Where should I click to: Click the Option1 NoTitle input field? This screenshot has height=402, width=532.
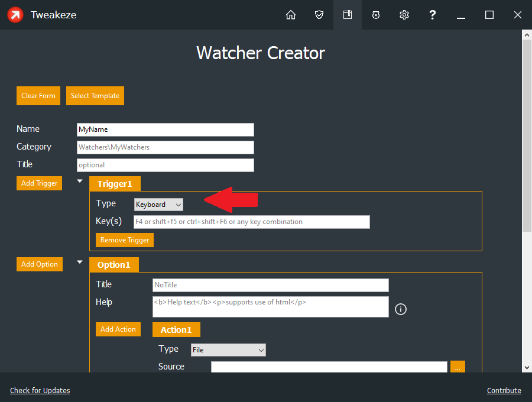(x=270, y=285)
